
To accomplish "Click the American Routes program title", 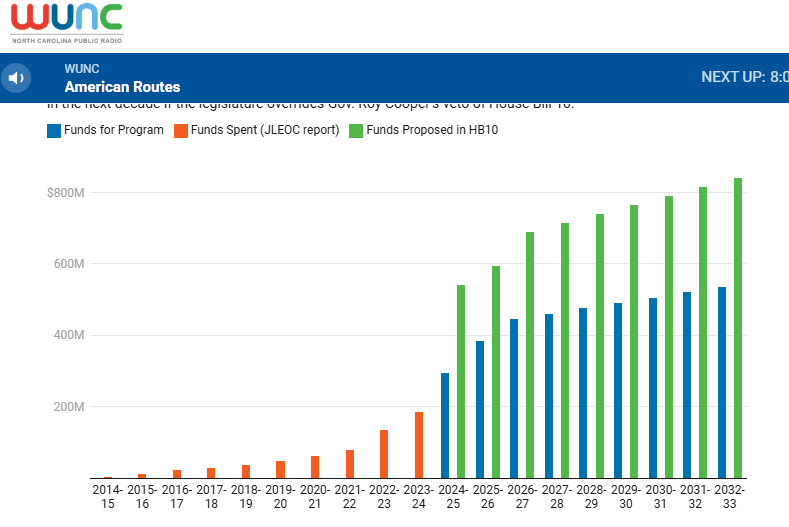I will 122,87.
